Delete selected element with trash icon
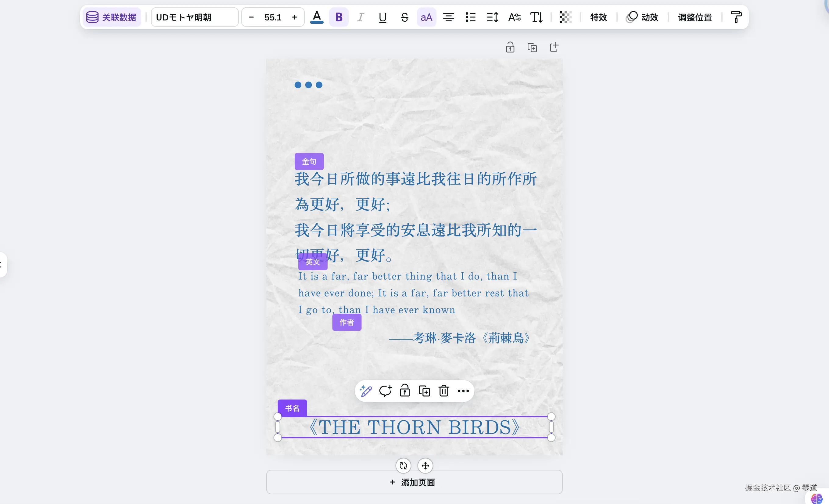This screenshot has height=504, width=829. point(443,391)
